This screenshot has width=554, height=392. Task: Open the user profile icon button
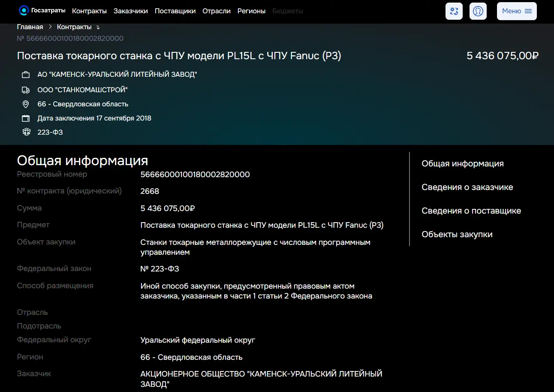tap(478, 11)
